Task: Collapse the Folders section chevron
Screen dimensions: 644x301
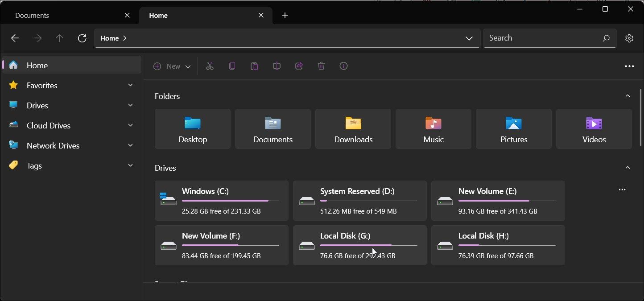Action: click(627, 96)
